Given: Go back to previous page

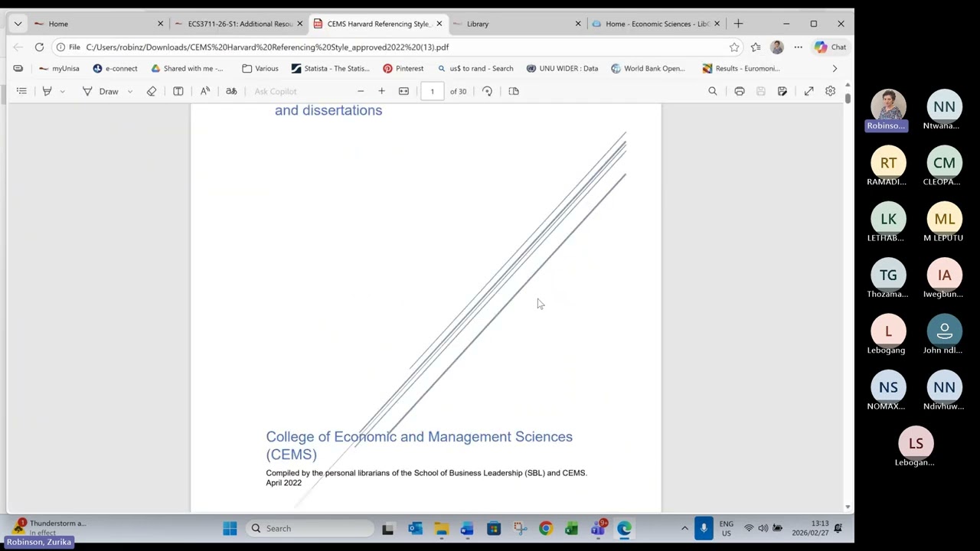Looking at the screenshot, I should (x=18, y=47).
